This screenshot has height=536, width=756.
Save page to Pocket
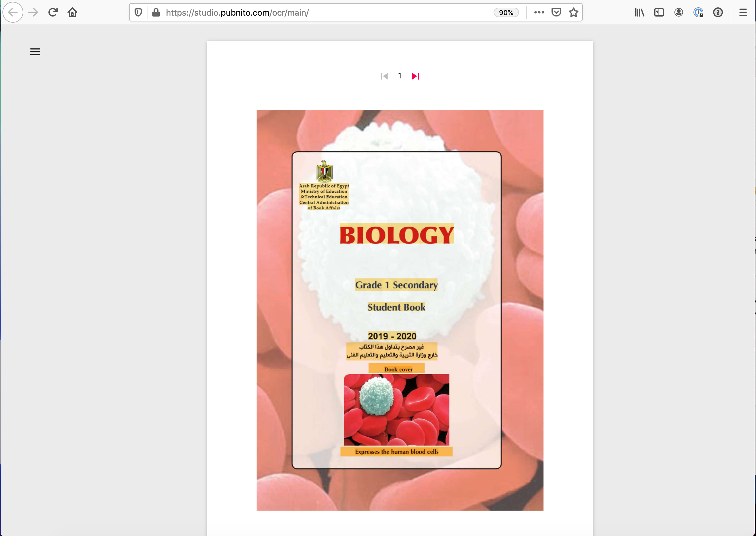(x=556, y=13)
